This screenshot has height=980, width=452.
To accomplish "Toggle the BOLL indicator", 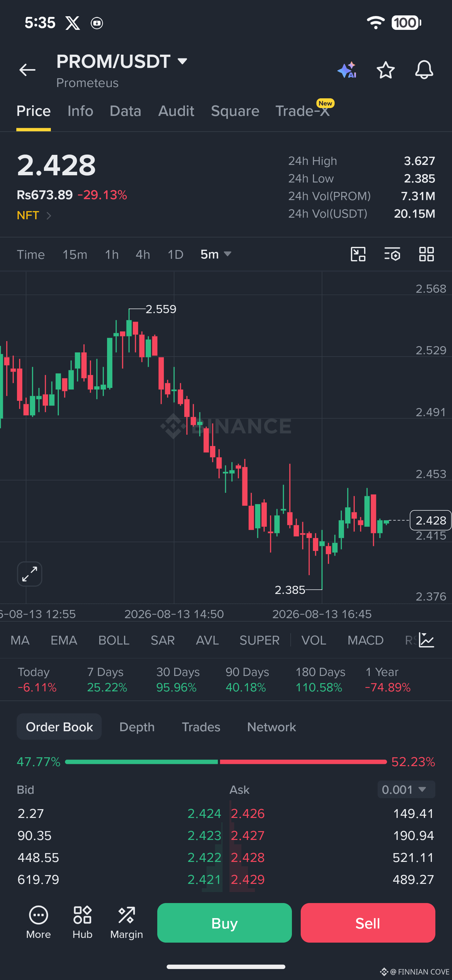I will coord(114,640).
